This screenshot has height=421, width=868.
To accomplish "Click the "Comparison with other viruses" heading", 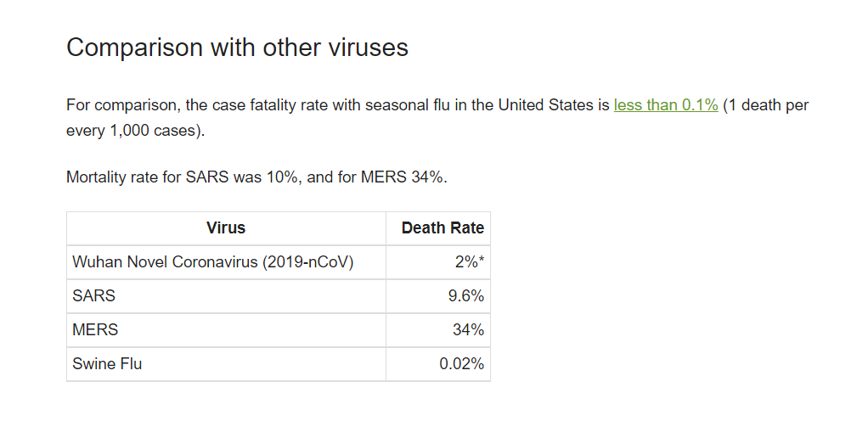I will (x=237, y=48).
